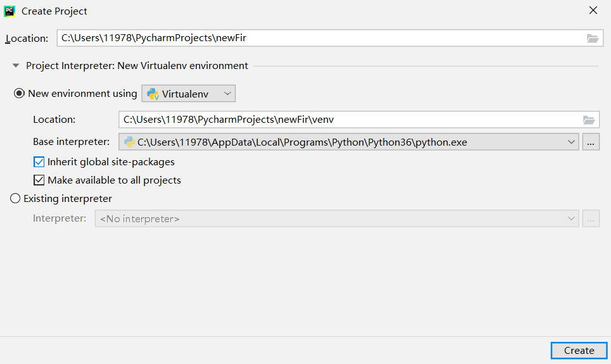
Task: Toggle Make available to all projects checkbox
Action: coord(39,180)
